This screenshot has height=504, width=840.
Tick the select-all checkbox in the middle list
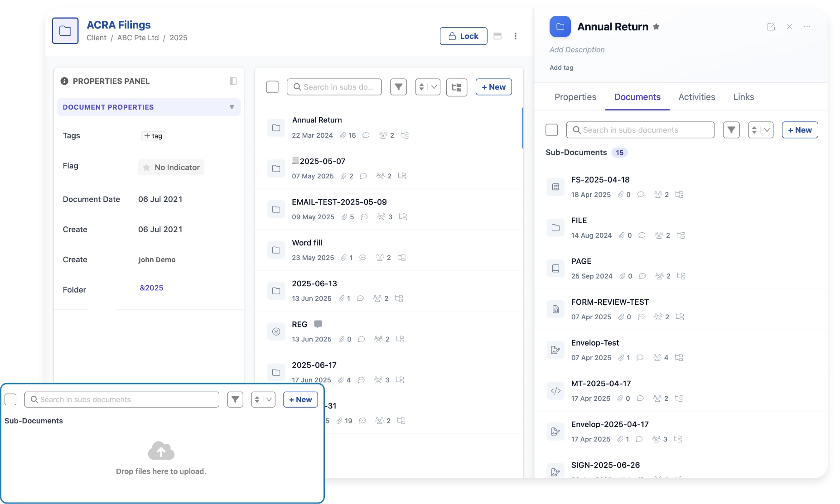(x=272, y=87)
